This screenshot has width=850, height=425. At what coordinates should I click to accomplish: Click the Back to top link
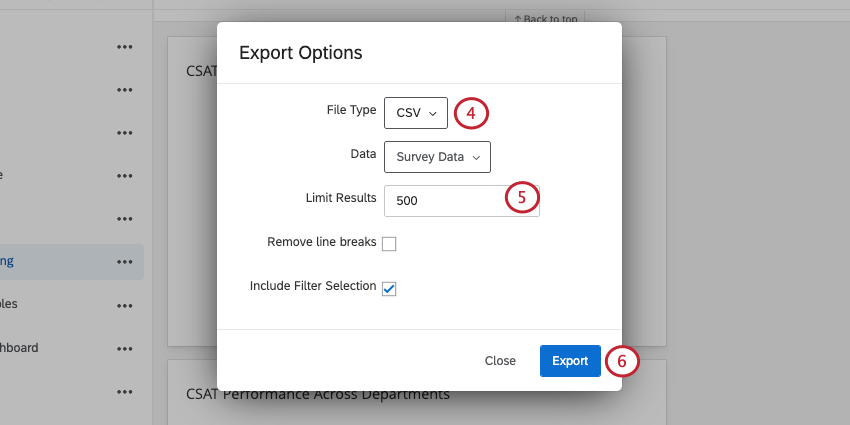click(545, 19)
